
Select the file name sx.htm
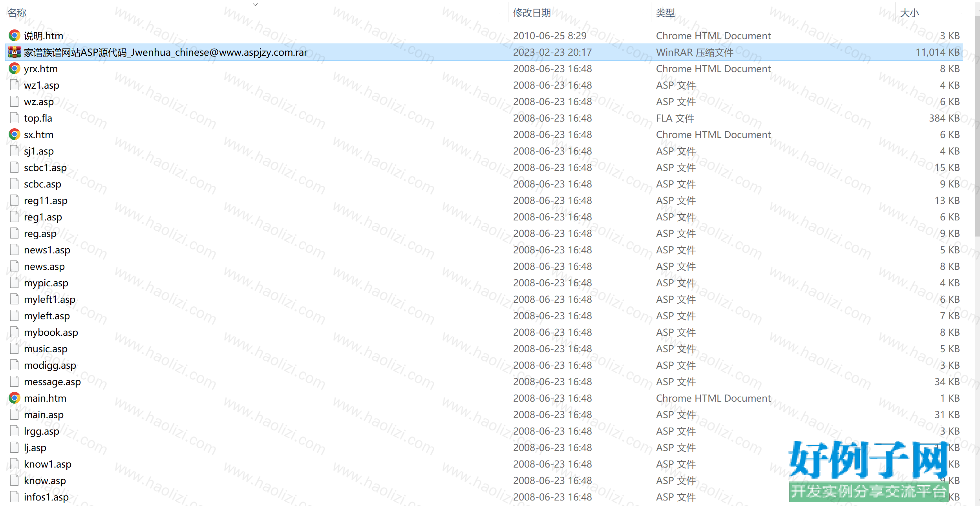tap(38, 135)
